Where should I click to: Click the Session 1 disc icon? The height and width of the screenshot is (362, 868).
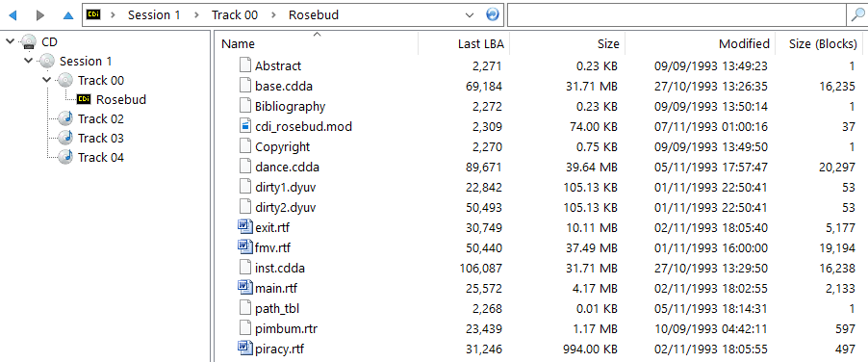47,61
